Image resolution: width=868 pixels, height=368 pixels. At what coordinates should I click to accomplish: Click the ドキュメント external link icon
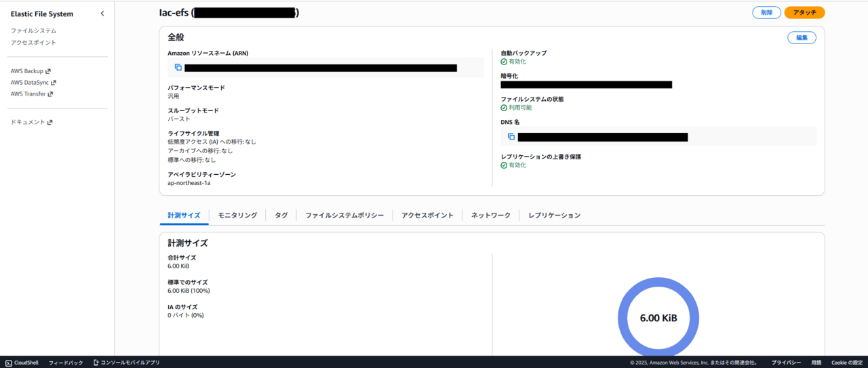(x=50, y=123)
